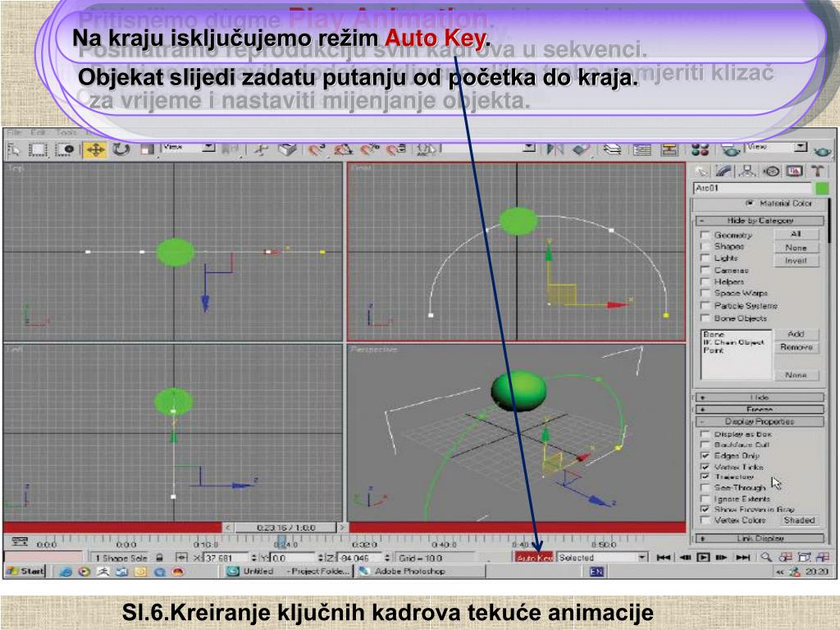Switch to the Utilities hammer panel

pos(818,171)
